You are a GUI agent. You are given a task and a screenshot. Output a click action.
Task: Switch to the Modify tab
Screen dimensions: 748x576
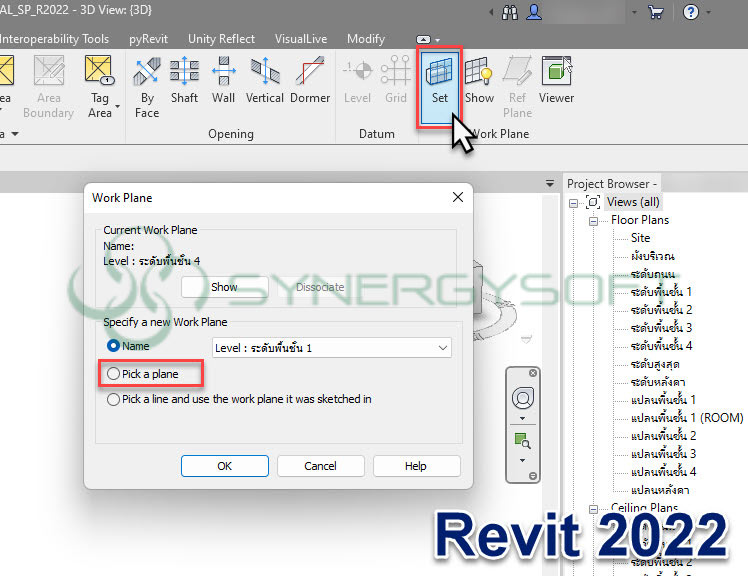[365, 39]
